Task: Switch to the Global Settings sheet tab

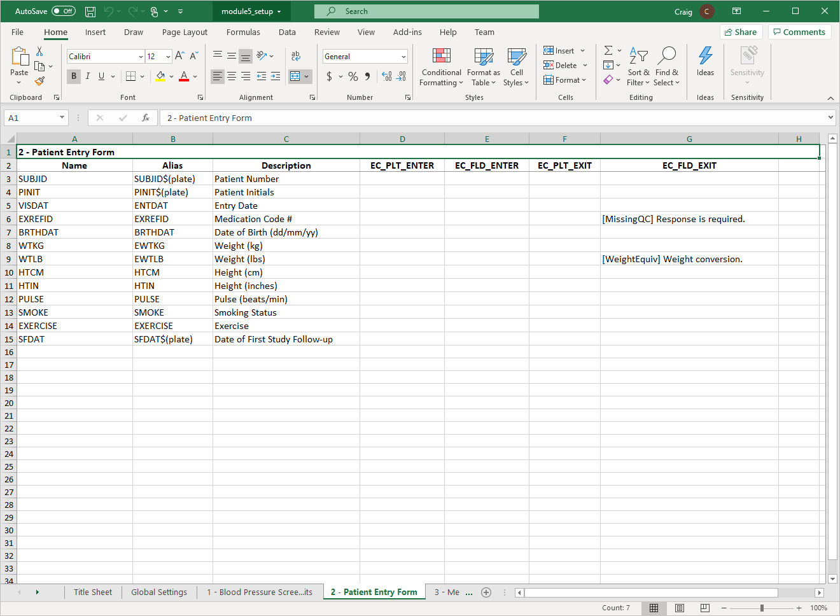Action: [x=159, y=592]
